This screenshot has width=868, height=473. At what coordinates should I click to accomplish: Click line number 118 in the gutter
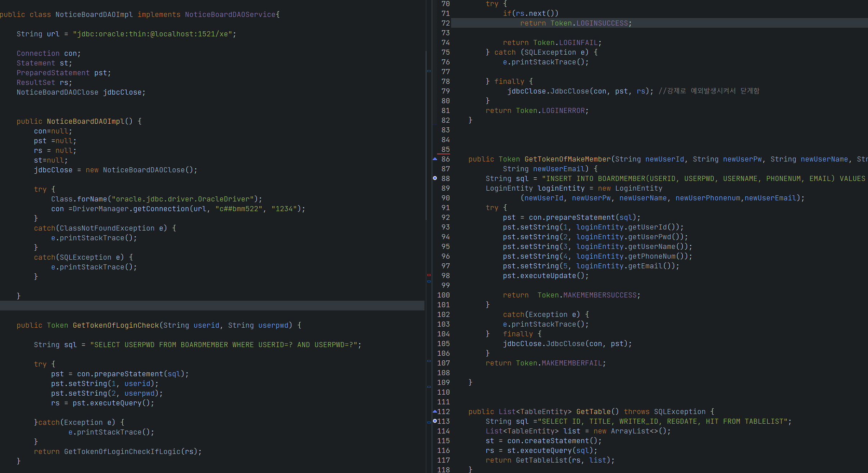pyautogui.click(x=443, y=469)
